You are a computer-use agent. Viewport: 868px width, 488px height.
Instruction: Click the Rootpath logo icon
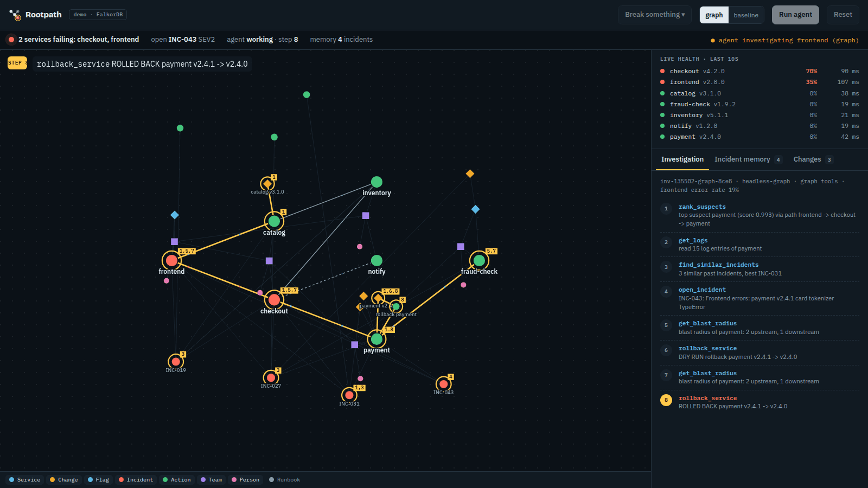15,15
